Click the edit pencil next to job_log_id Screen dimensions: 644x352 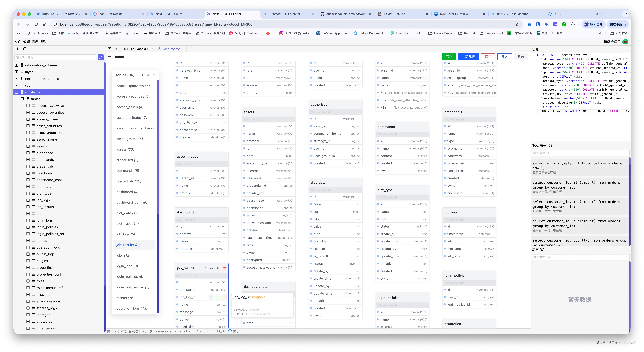pyautogui.click(x=211, y=297)
